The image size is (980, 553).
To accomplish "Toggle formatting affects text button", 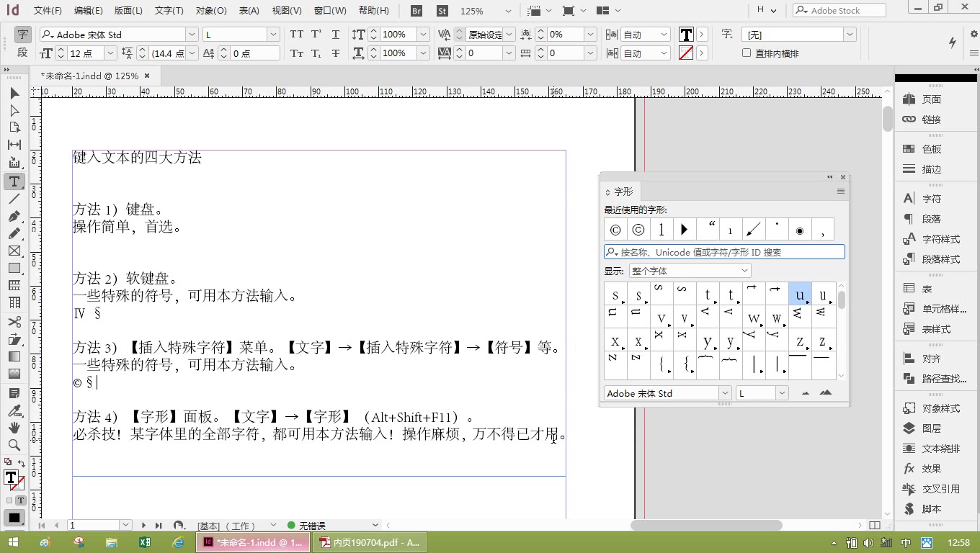I will (x=21, y=500).
